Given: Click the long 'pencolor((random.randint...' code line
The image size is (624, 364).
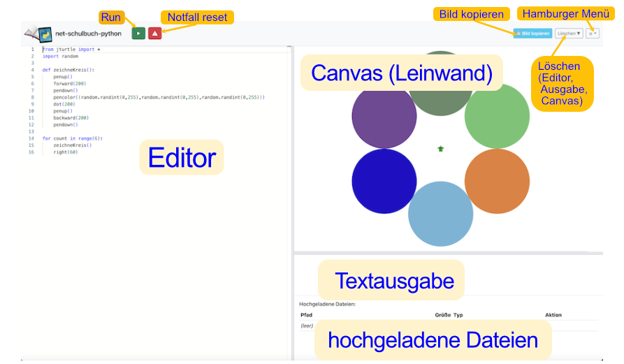Looking at the screenshot, I should (159, 97).
